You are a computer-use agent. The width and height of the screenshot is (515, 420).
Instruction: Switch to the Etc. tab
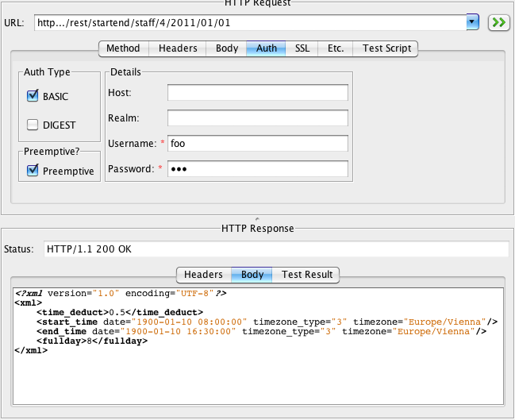point(336,48)
